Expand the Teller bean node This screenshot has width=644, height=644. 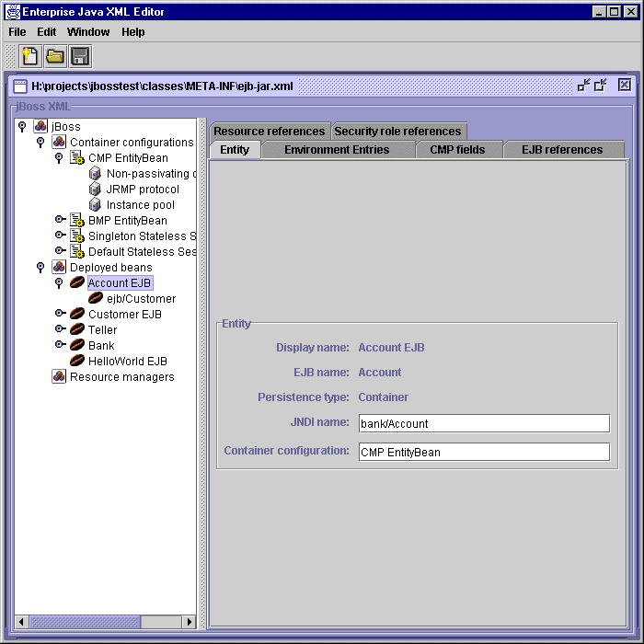pyautogui.click(x=59, y=329)
